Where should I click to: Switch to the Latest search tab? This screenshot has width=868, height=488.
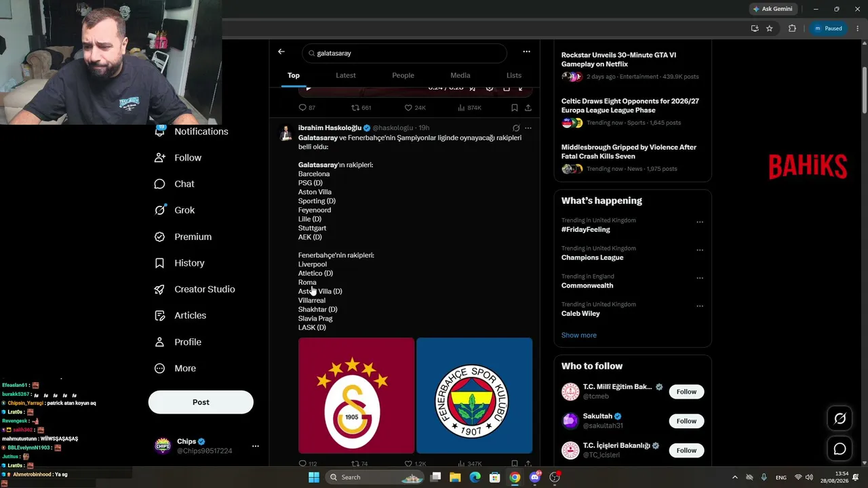[x=346, y=75]
